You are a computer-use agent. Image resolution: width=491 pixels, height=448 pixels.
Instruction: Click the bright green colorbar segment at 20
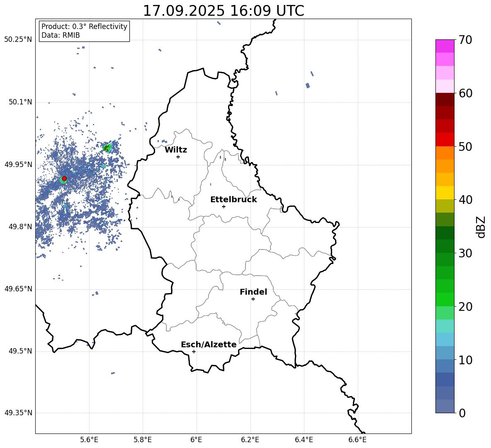point(445,299)
